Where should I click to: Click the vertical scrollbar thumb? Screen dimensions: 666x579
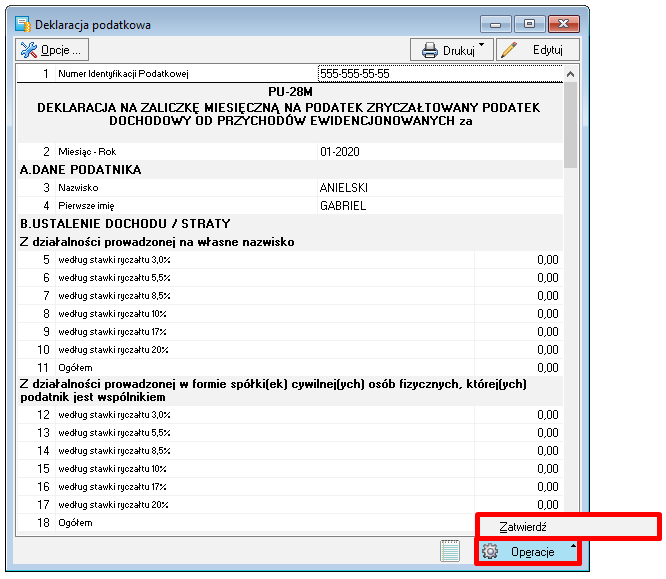(x=570, y=125)
